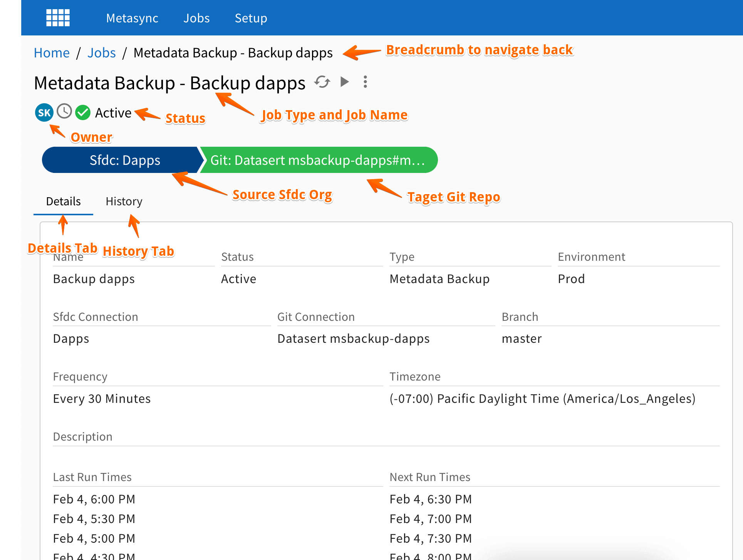Click the Metadata Backup - Backup dapps page title
This screenshot has width=743, height=560.
click(169, 83)
